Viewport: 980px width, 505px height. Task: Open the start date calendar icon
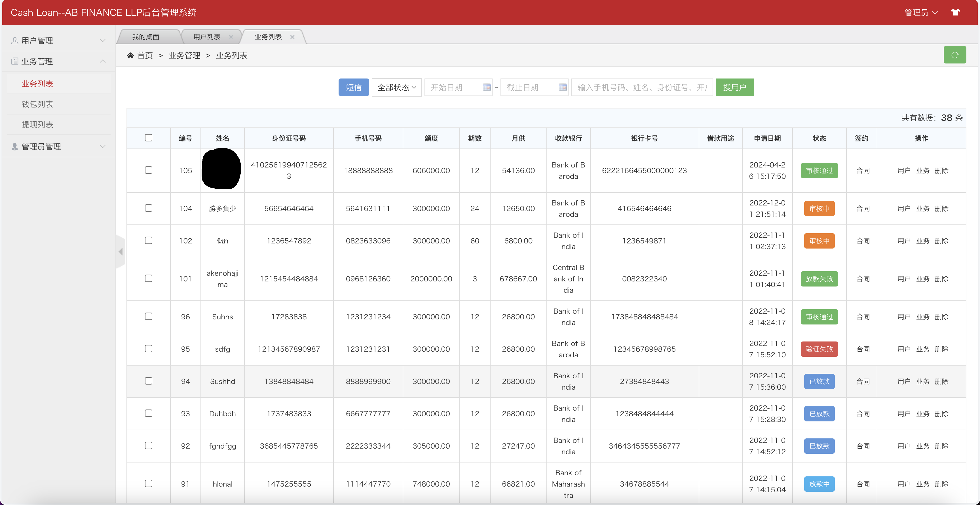click(486, 88)
